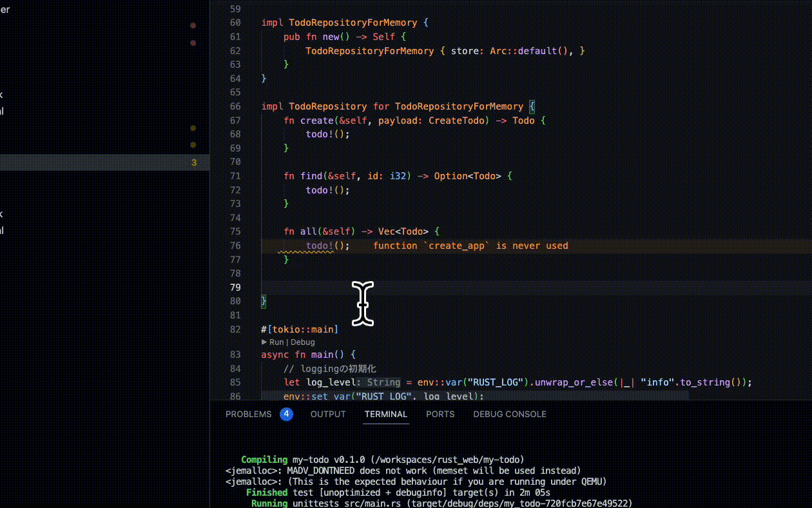The image size is (812, 508).
Task: Click the highlighted closing brace on line 80
Action: coord(264,301)
